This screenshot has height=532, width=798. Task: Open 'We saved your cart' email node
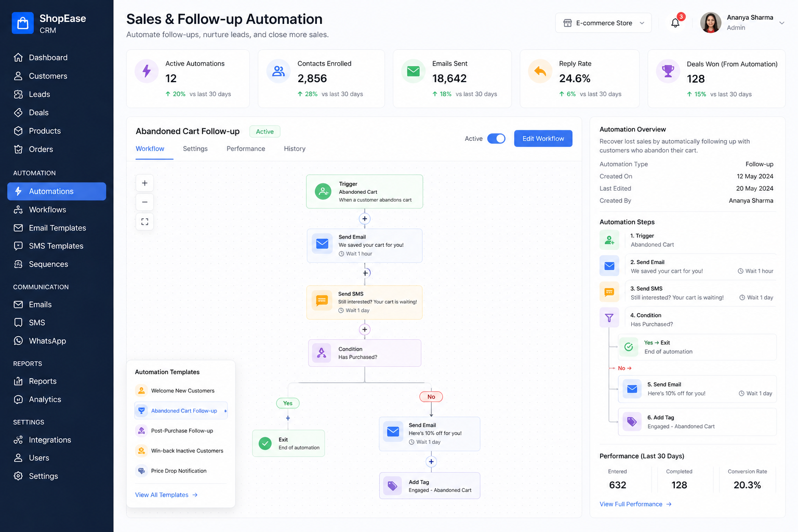pyautogui.click(x=365, y=246)
